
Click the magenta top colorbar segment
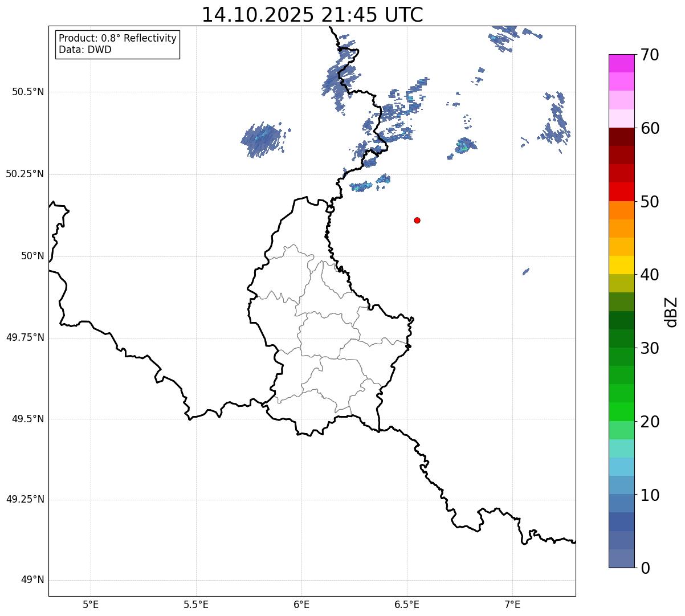[x=622, y=63]
